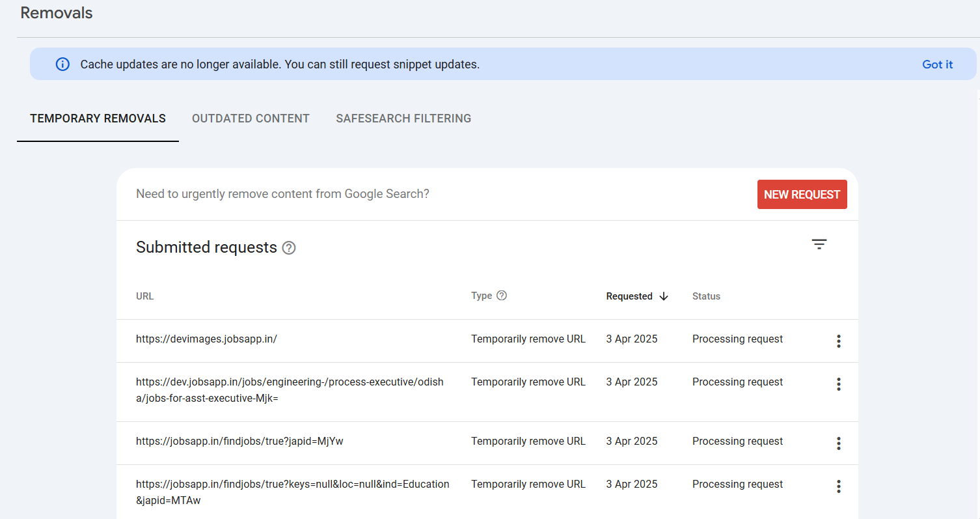Switch to the SafeSearch Filtering tab
Image resolution: width=980 pixels, height=519 pixels.
click(x=403, y=119)
